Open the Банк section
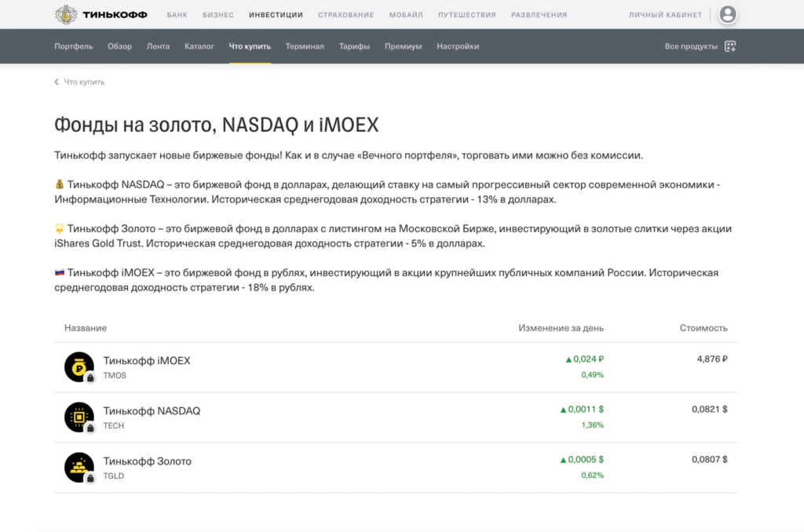 coord(177,15)
